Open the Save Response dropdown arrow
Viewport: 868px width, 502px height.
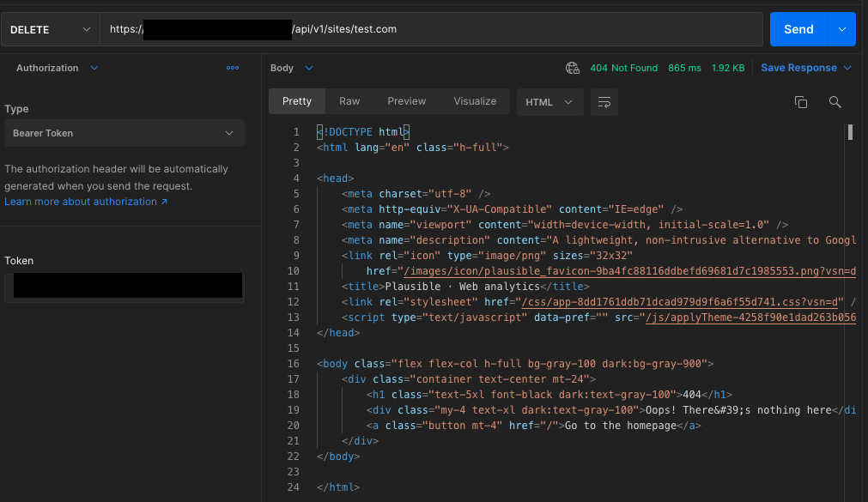click(x=847, y=68)
